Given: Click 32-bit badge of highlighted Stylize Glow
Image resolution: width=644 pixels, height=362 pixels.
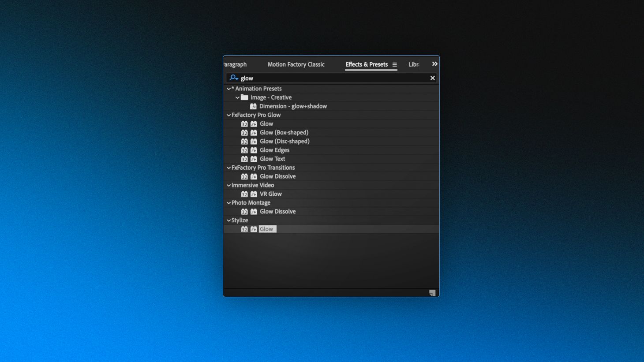Looking at the screenshot, I should point(244,229).
